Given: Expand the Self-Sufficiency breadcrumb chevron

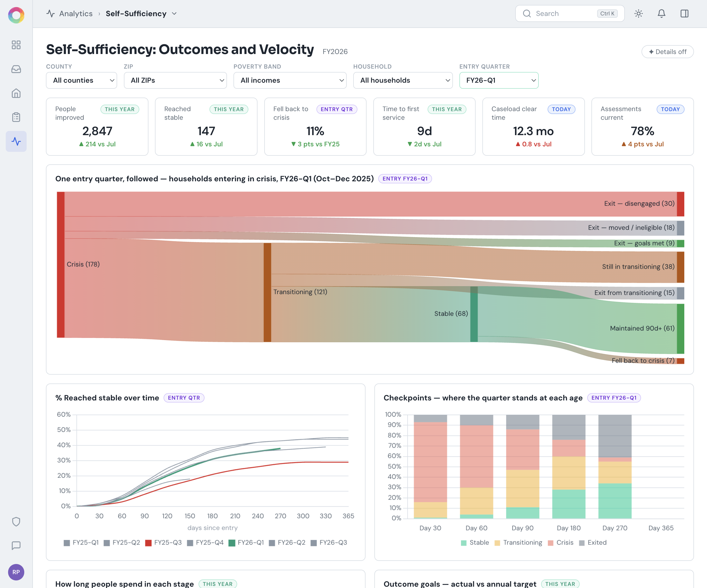Looking at the screenshot, I should (174, 14).
